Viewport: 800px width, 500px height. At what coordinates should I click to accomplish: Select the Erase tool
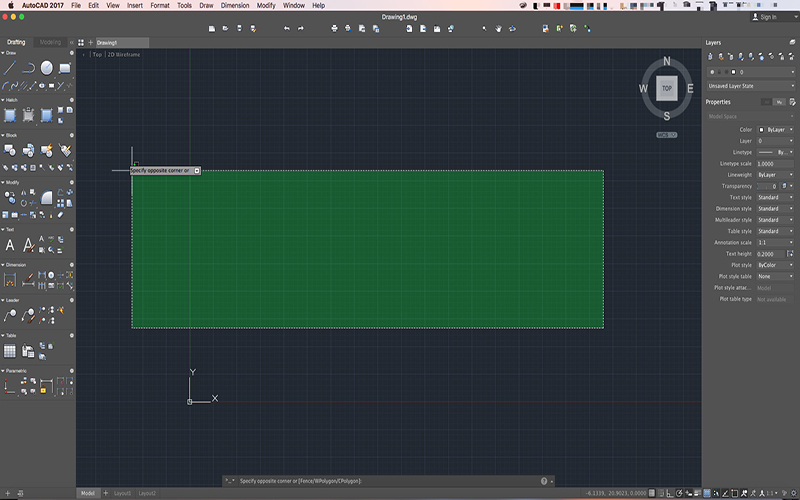[60, 215]
